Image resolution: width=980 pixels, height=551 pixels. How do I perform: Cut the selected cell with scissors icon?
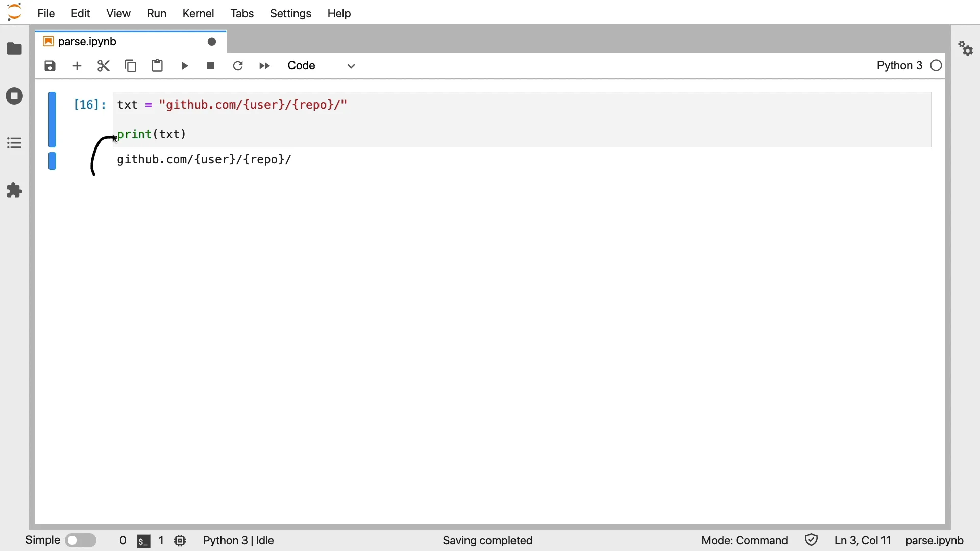click(104, 66)
